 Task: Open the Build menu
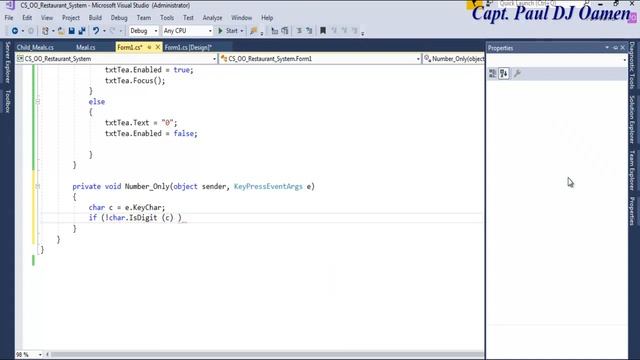point(95,18)
